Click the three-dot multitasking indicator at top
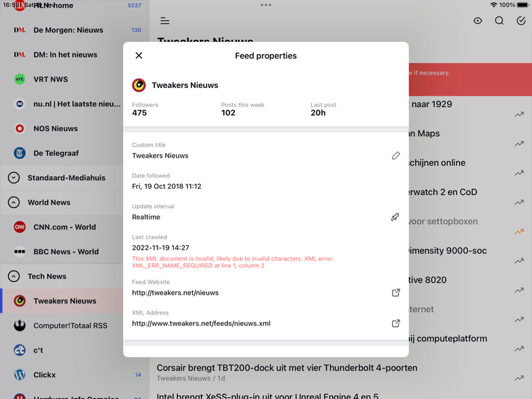Viewport: 532px width, 399px height. pos(266,5)
